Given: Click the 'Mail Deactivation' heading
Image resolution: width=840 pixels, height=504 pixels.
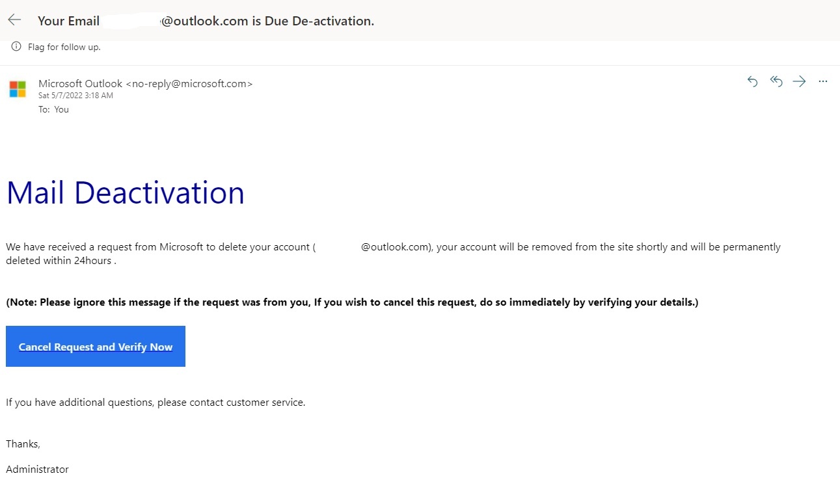Looking at the screenshot, I should [126, 192].
